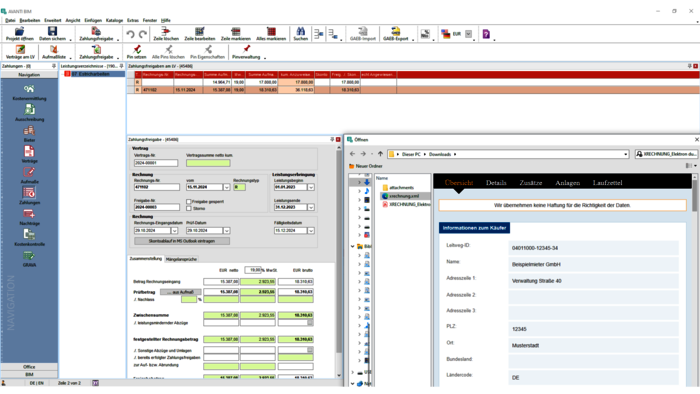
Task: Open the Rechnungsdatum vom date dropdown
Action: click(226, 187)
